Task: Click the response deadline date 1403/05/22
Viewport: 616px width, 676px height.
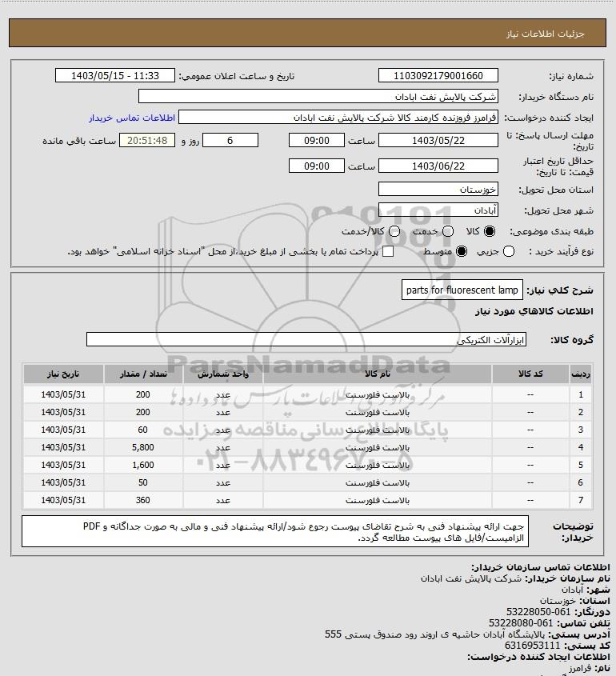Action: (x=438, y=140)
